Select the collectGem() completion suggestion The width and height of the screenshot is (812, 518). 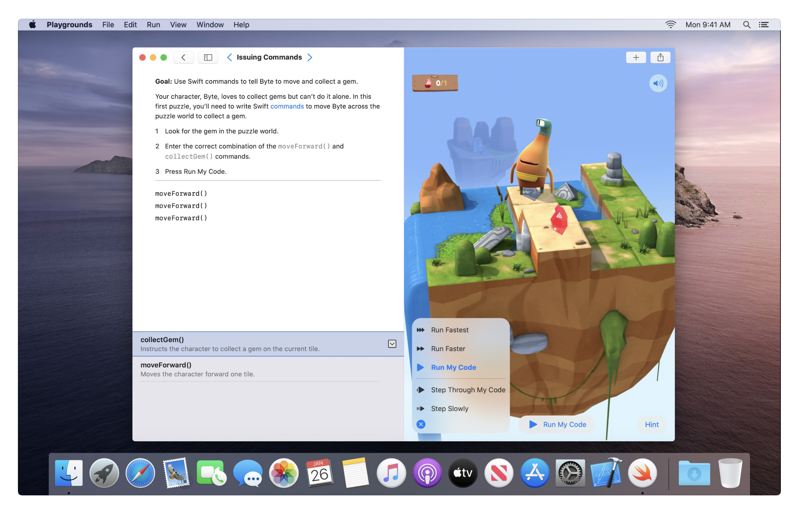268,344
